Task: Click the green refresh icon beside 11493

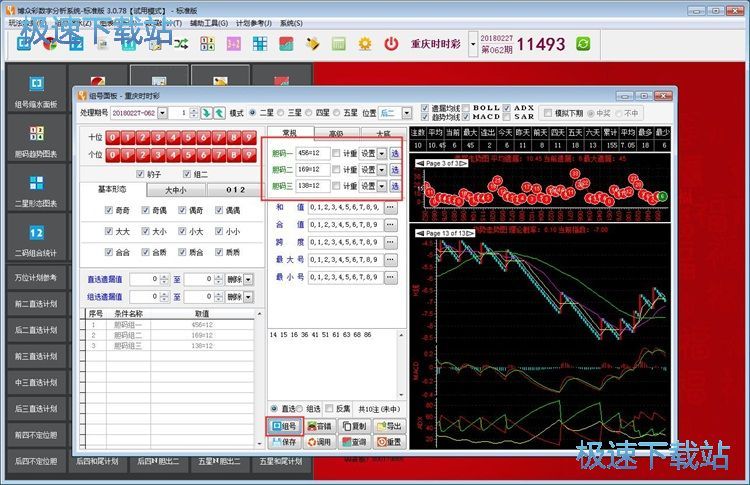Action: tap(583, 44)
